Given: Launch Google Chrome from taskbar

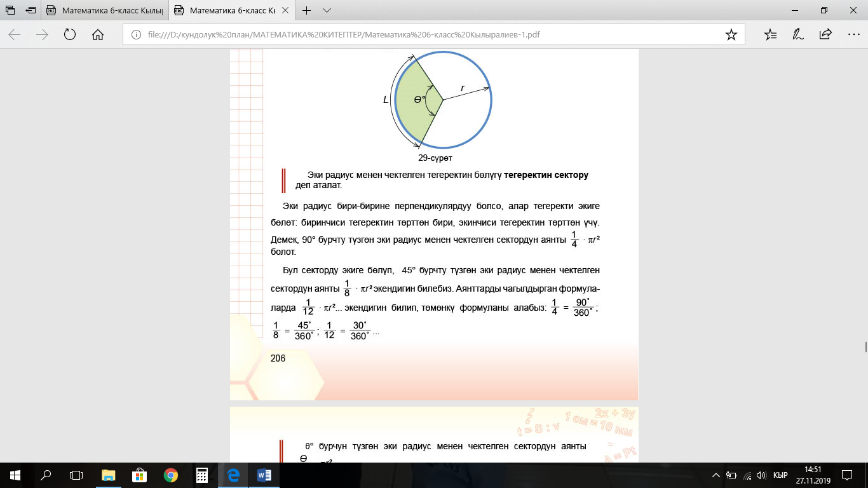Looking at the screenshot, I should 170,475.
